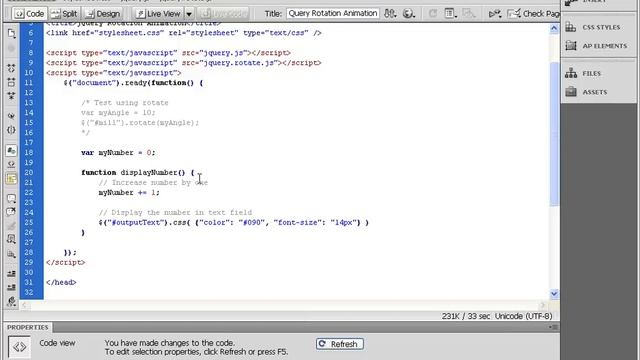Click the Collapse Full Tag icon
The width and height of the screenshot is (640, 360).
(11, 68)
